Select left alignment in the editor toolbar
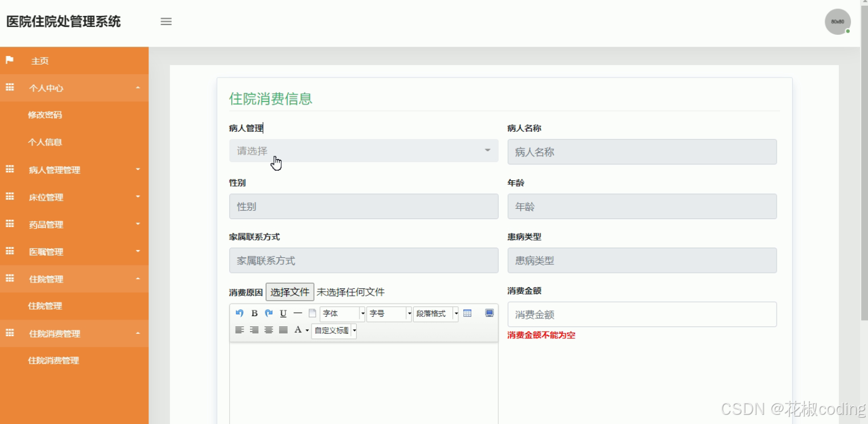 pyautogui.click(x=239, y=330)
